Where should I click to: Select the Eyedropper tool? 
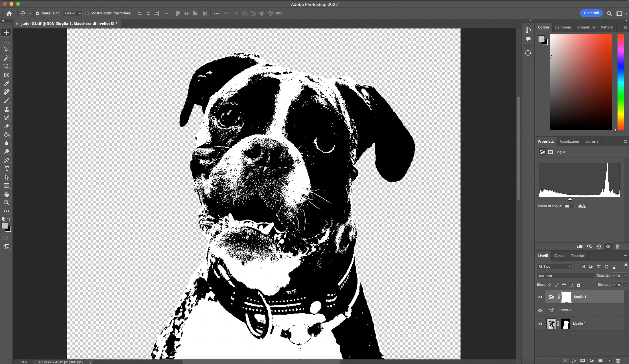click(x=7, y=83)
